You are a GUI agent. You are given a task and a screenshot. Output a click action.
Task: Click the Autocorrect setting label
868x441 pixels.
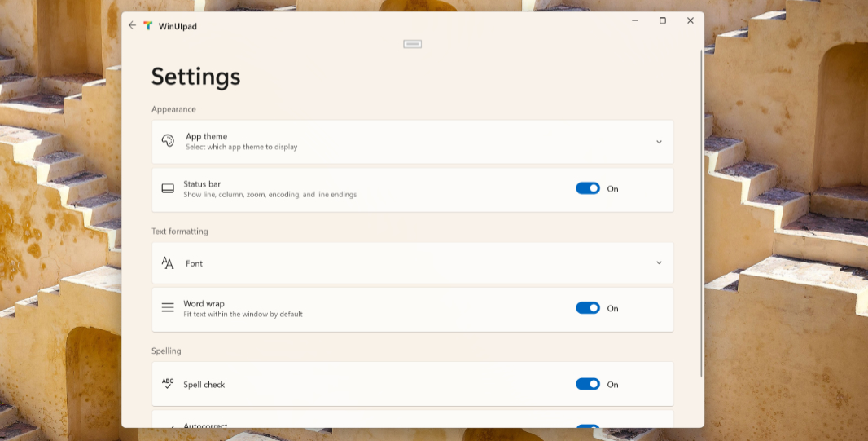(x=205, y=426)
